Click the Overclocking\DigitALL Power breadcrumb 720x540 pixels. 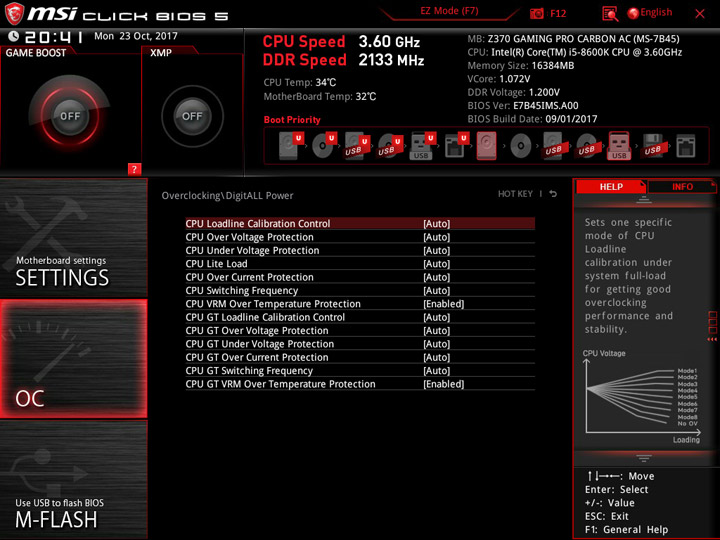[x=227, y=196]
